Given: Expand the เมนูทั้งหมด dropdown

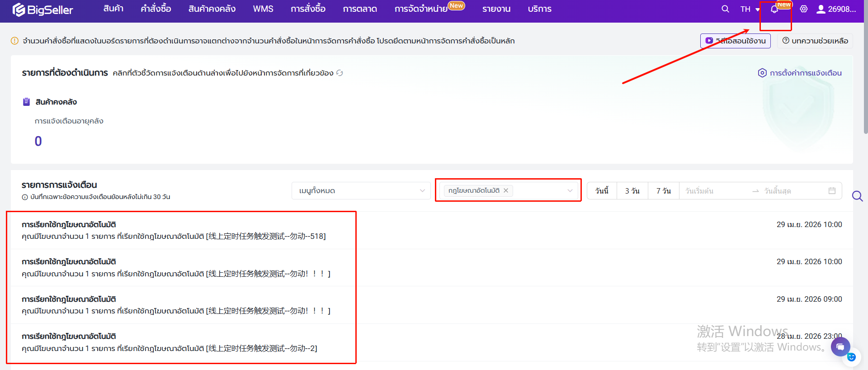Looking at the screenshot, I should [x=361, y=191].
